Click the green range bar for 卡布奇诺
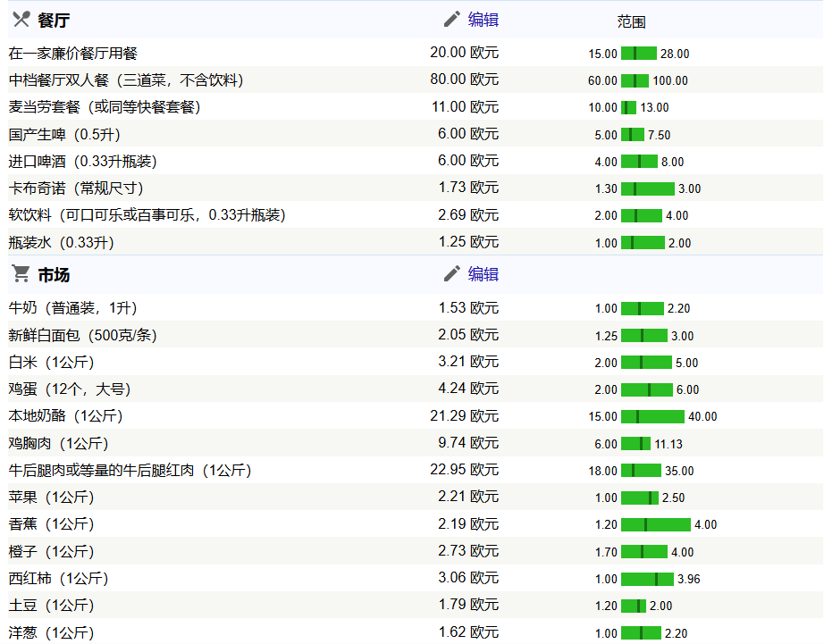The width and height of the screenshot is (824, 644). [x=648, y=188]
